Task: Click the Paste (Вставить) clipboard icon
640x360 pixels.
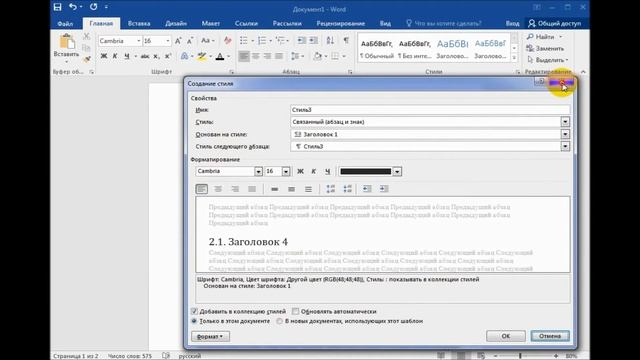Action: tap(67, 42)
